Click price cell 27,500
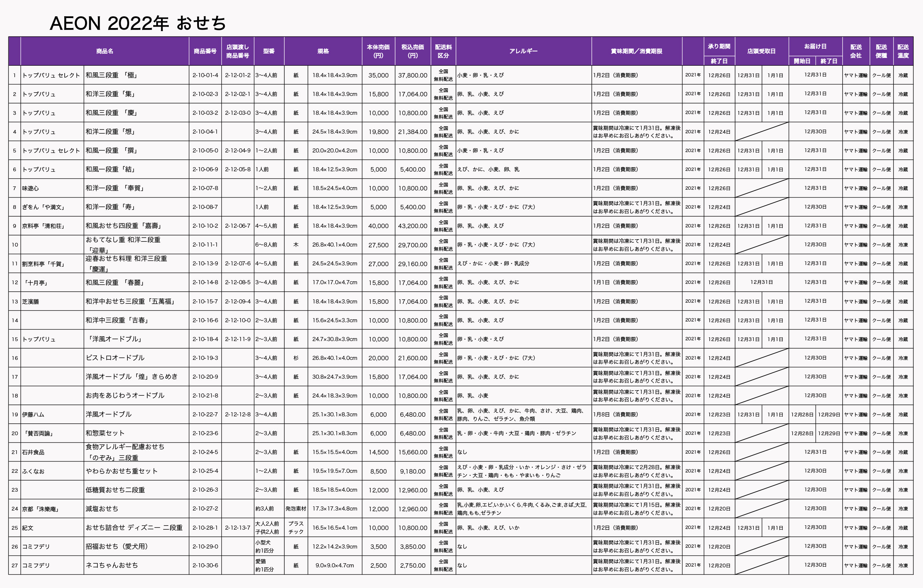The width and height of the screenshot is (923, 588). click(378, 245)
